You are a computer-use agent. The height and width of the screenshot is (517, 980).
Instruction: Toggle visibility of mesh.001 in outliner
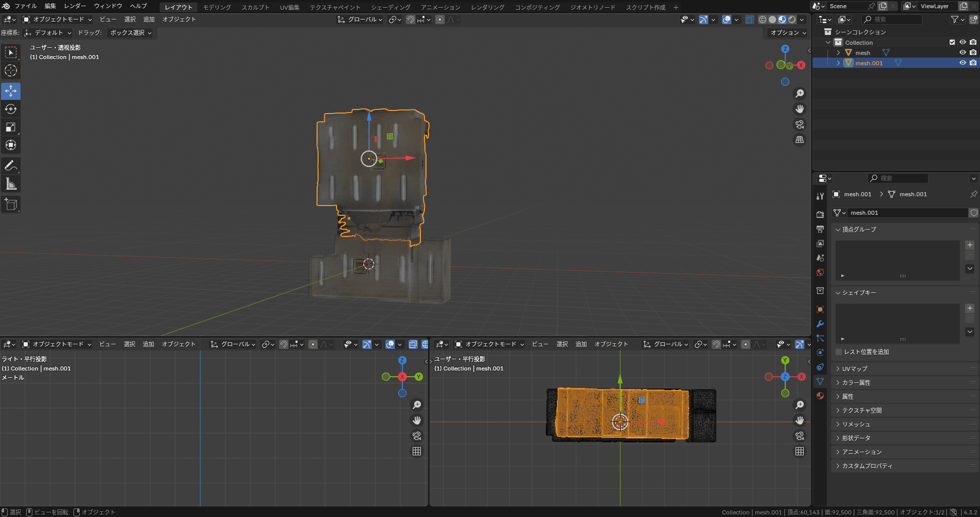(963, 63)
